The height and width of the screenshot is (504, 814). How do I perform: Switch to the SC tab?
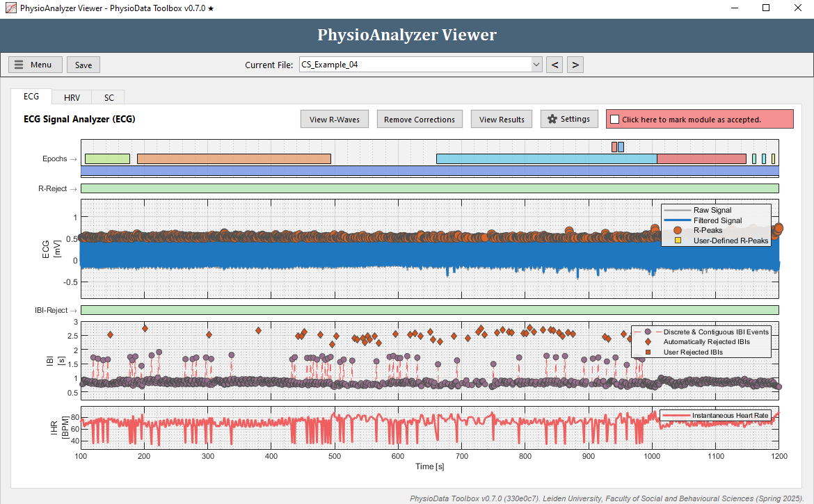pyautogui.click(x=109, y=97)
